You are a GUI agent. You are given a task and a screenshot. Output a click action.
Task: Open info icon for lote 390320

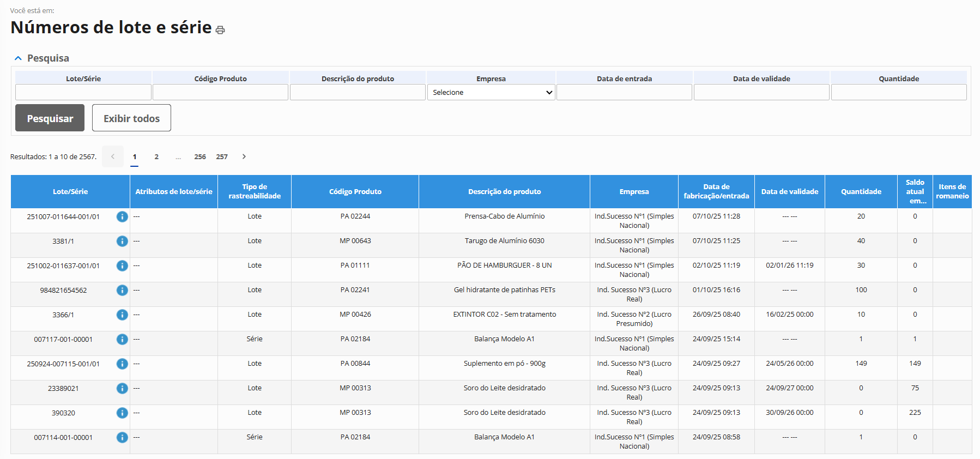pos(122,413)
